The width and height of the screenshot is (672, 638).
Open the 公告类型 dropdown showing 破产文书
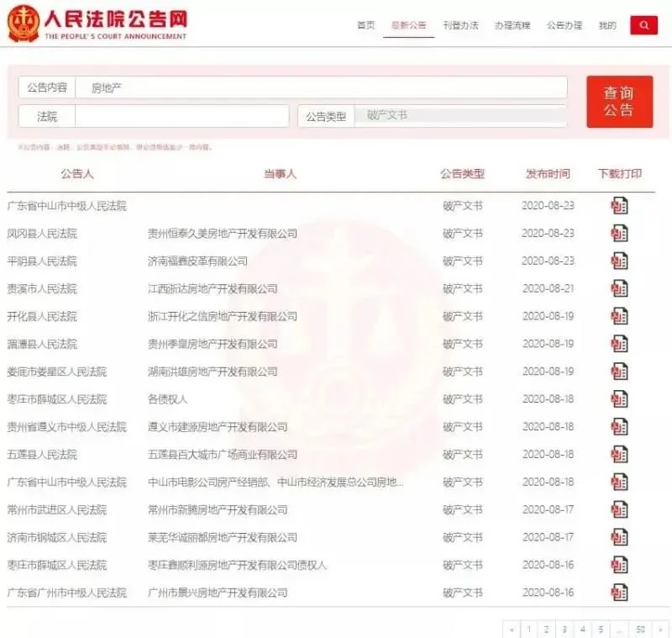coord(460,116)
